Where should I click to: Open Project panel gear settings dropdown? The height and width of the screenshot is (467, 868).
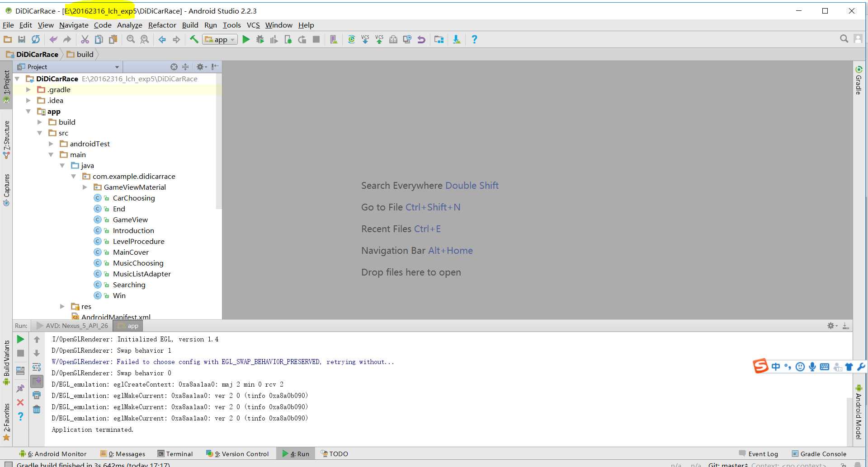(202, 67)
